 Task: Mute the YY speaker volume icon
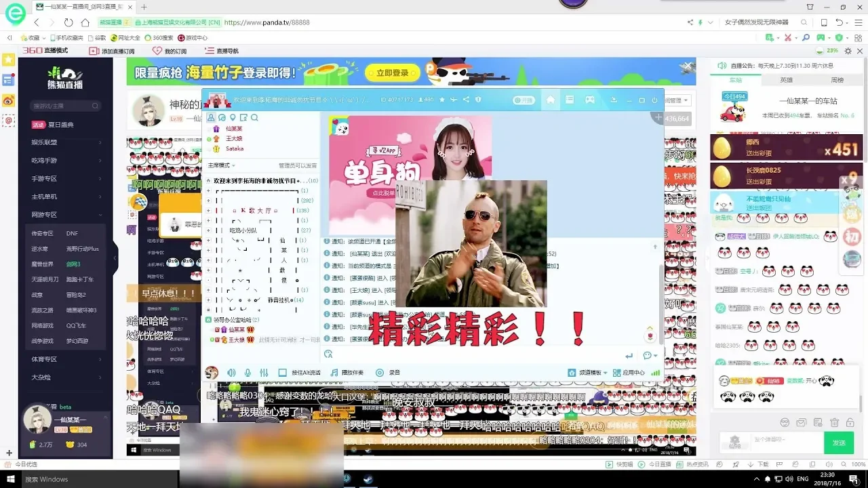click(x=231, y=373)
